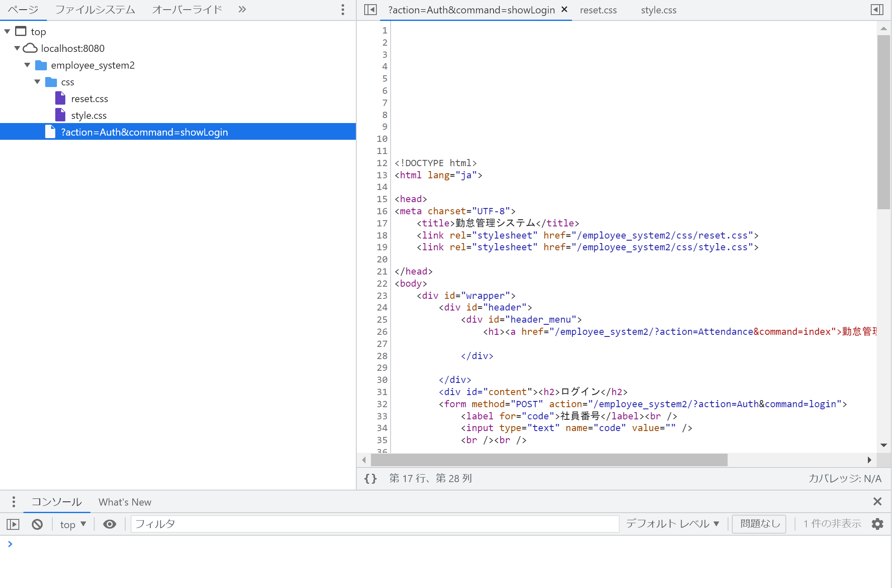Open console settings with the gear icon
The height and width of the screenshot is (588, 893).
[878, 524]
